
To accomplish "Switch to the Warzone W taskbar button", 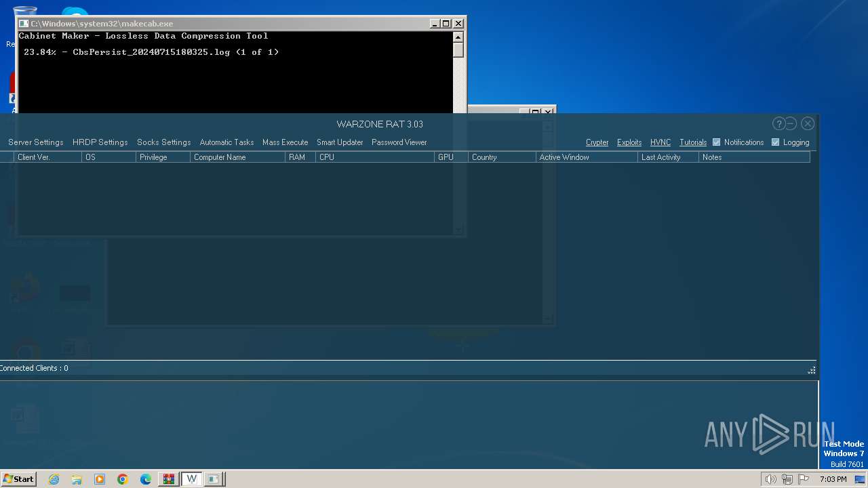I will tap(192, 479).
